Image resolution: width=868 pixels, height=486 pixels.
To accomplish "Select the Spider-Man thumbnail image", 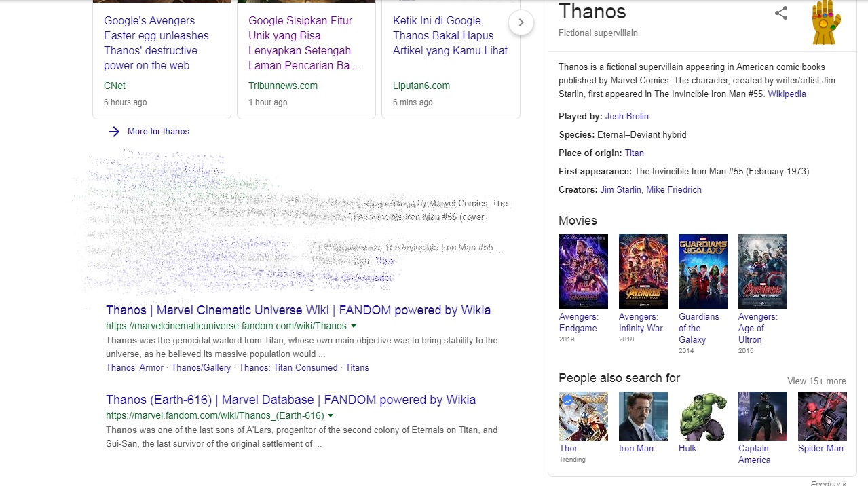I will (823, 416).
